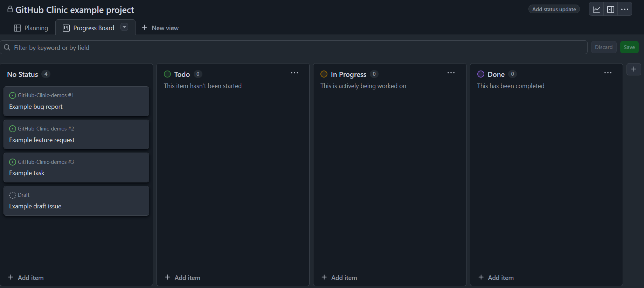Open the Example feature request card
Screen dimensions: 644x288
[76, 134]
